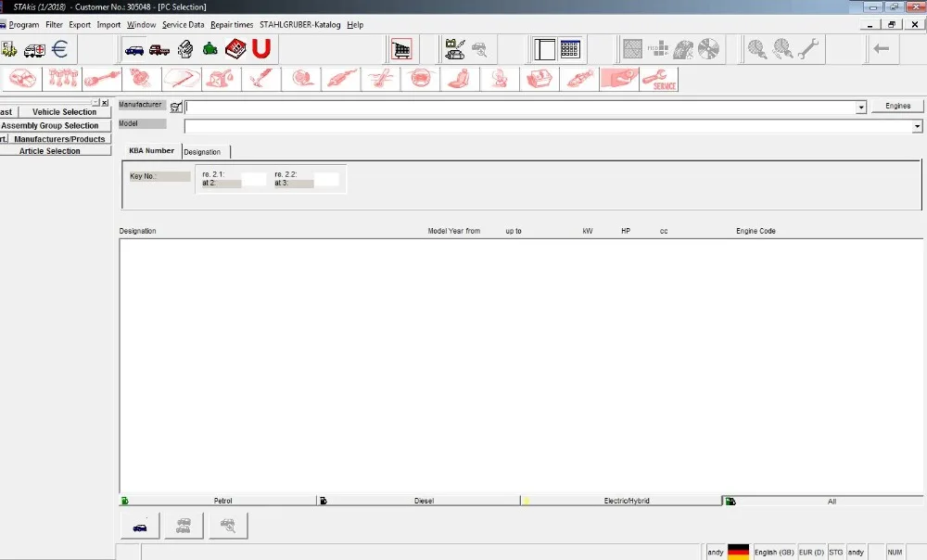Open the Import menu

[x=108, y=25]
